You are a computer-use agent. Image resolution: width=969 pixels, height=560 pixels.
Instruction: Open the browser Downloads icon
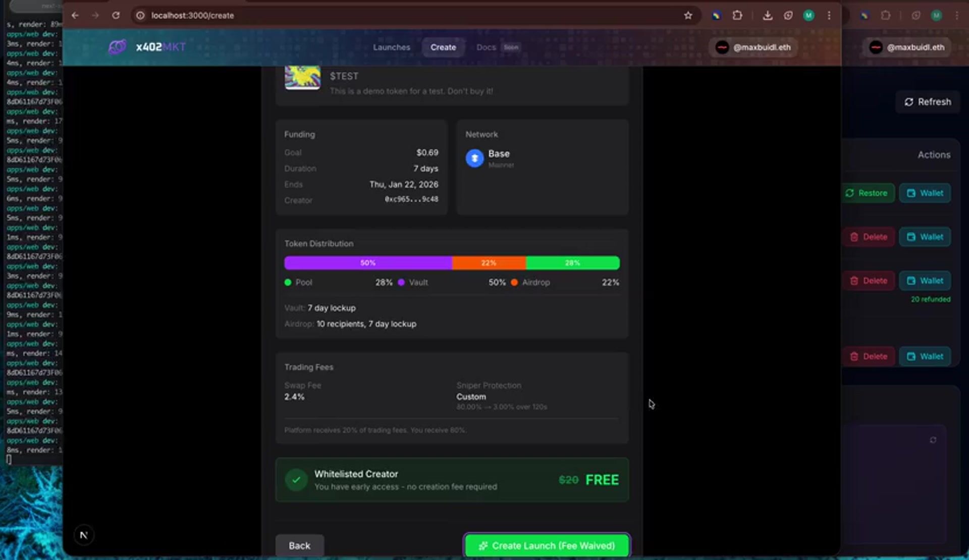pyautogui.click(x=767, y=16)
